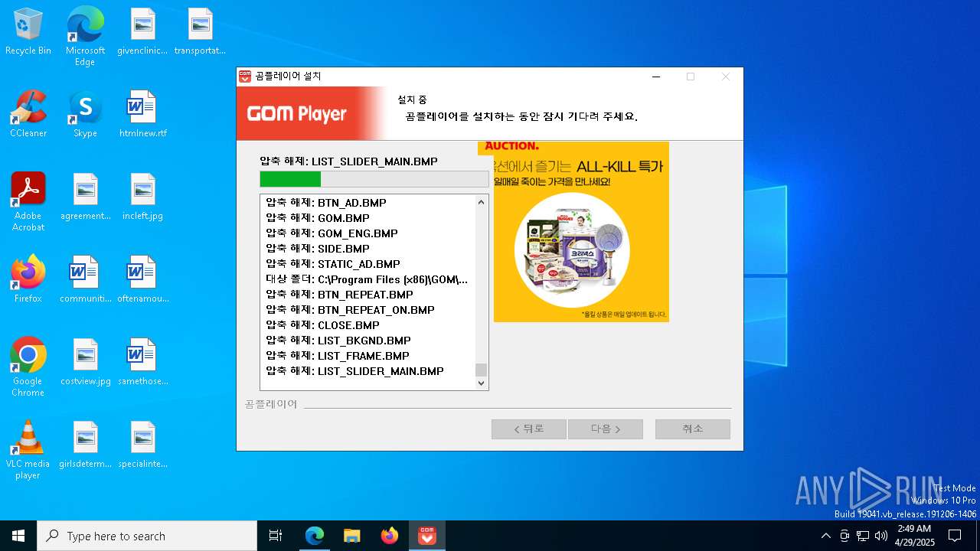Focus the Type here to search box
The height and width of the screenshot is (551, 980).
[x=147, y=536]
